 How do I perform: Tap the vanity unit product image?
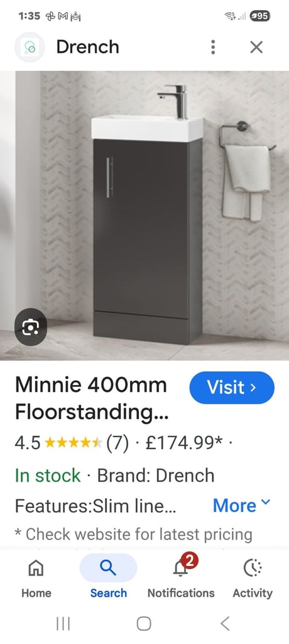point(144,216)
